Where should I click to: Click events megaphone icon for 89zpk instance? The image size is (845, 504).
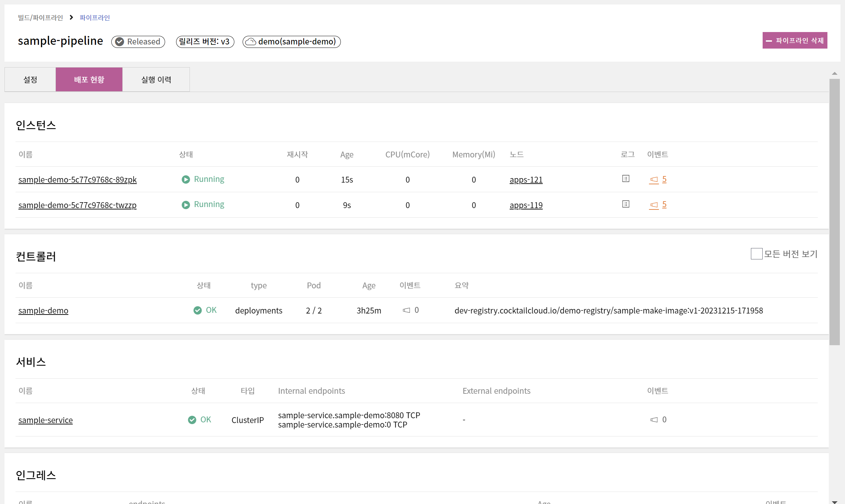[654, 179]
